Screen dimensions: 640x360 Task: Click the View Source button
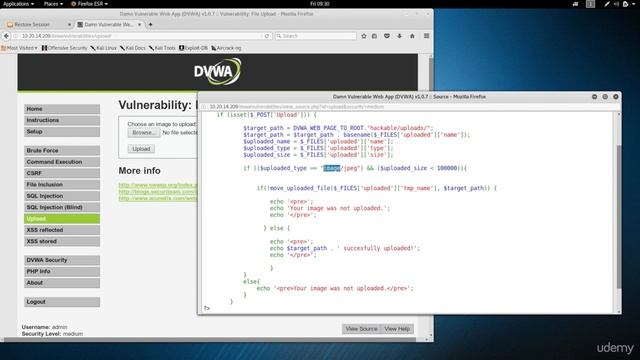[x=361, y=329]
